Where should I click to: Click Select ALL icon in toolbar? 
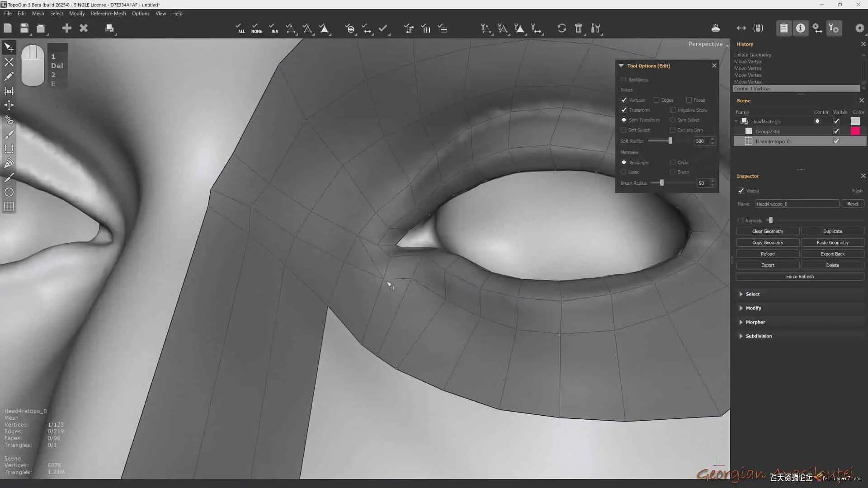[x=241, y=28]
